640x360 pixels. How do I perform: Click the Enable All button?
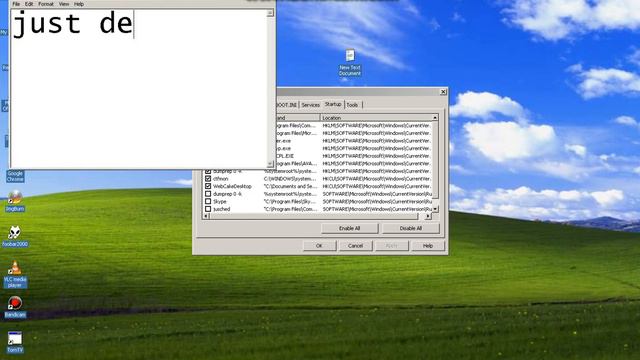[x=349, y=228]
